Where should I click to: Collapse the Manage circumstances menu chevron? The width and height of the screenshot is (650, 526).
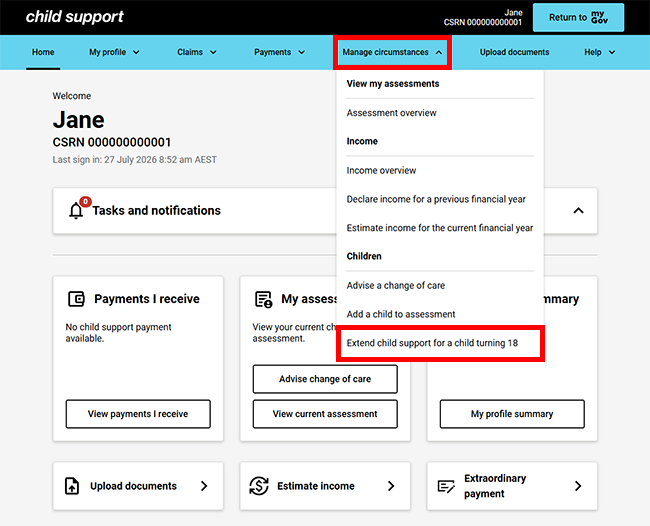pyautogui.click(x=439, y=52)
